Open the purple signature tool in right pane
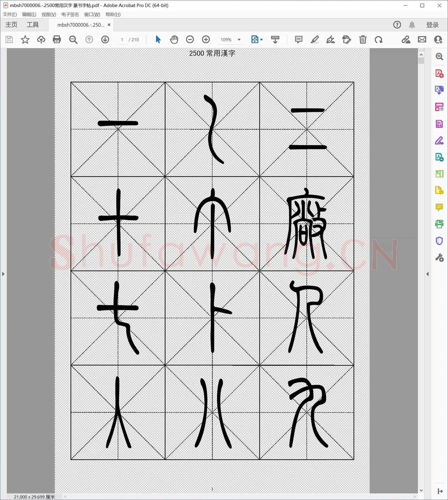The image size is (448, 500). click(439, 140)
